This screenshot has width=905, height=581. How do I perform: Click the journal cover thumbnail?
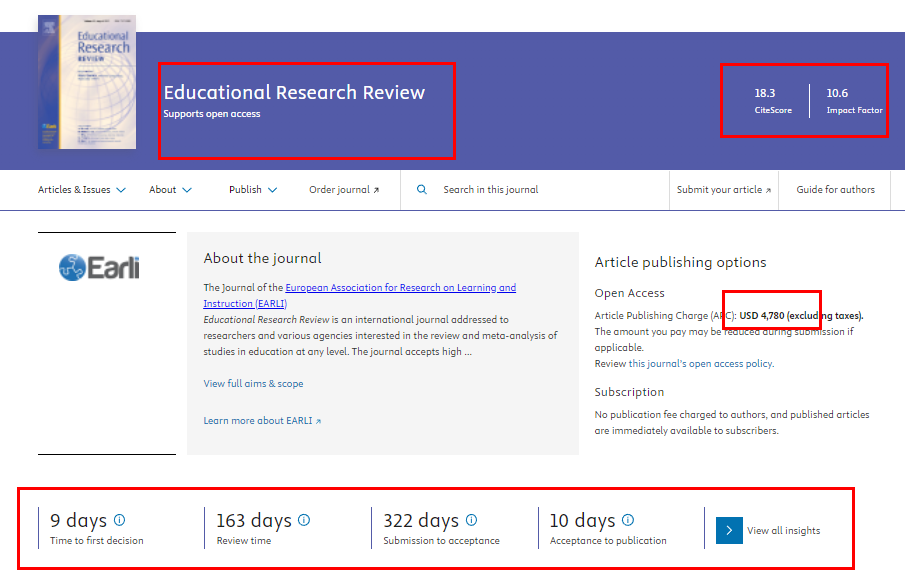click(x=87, y=83)
